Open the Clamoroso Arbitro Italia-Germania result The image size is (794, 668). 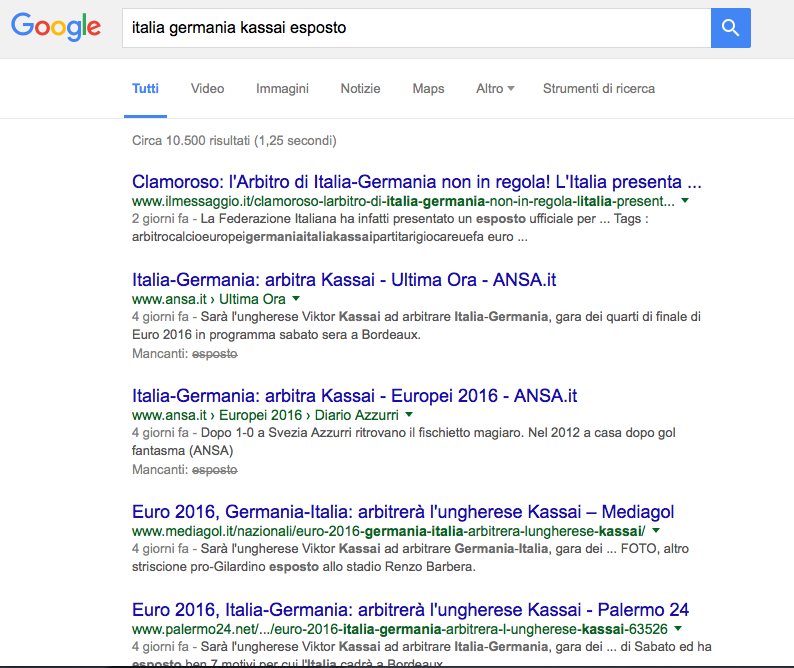coord(416,183)
